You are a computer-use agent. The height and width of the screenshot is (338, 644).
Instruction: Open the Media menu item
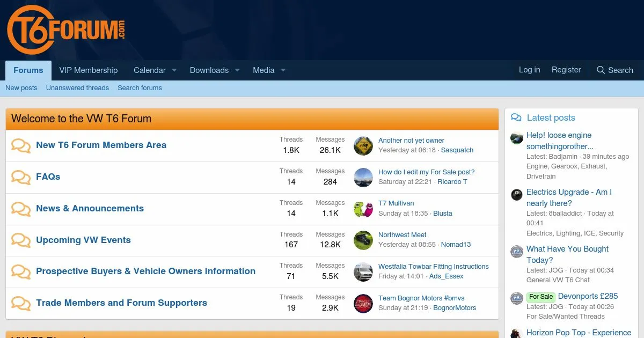point(264,70)
